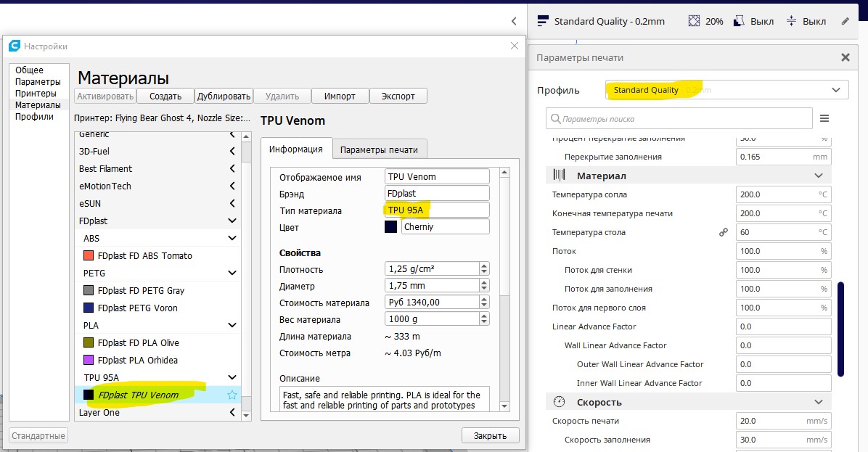Select FDplast PETG Voron material
The height and width of the screenshot is (452, 868).
click(x=157, y=308)
